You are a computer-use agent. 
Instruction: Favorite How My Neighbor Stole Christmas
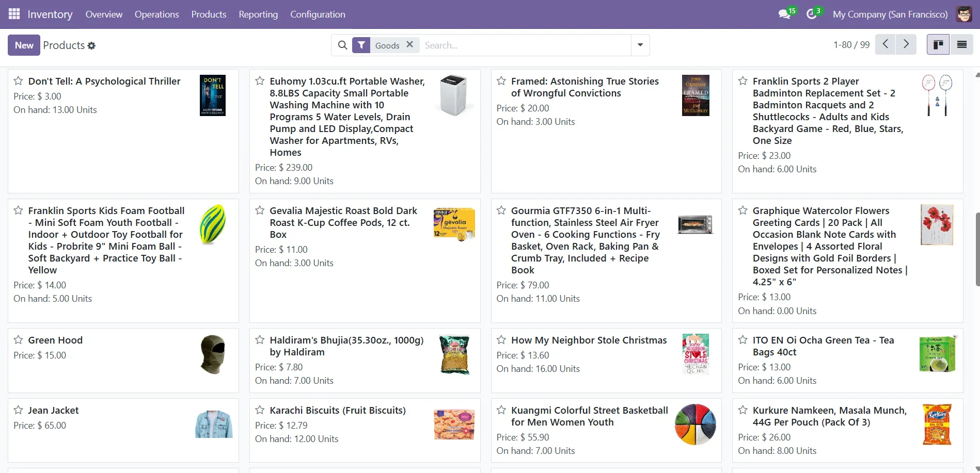(x=501, y=340)
